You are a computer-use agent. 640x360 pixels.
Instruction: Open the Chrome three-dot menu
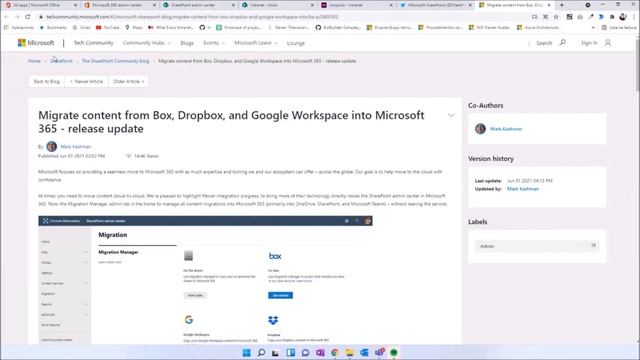click(634, 17)
